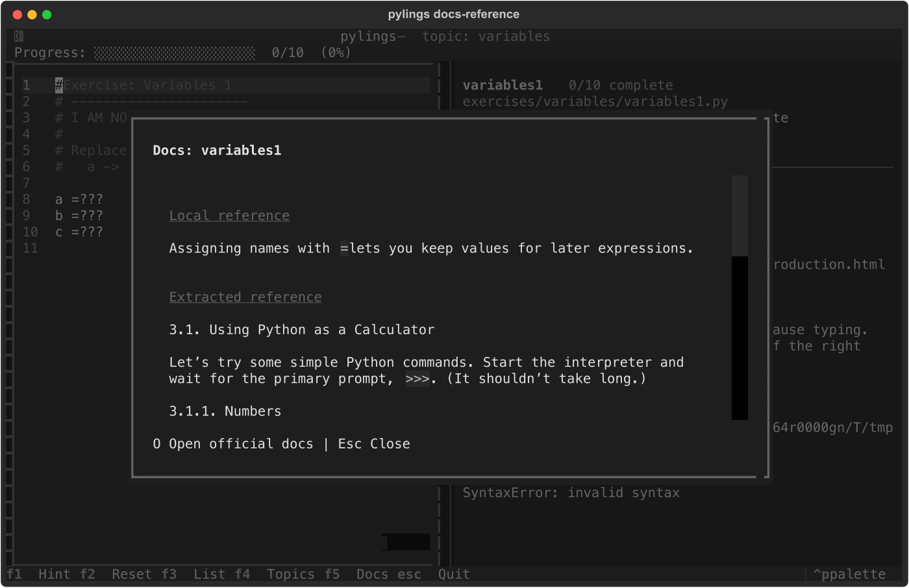Click 'pylings— topic: variables' header title

click(x=445, y=36)
